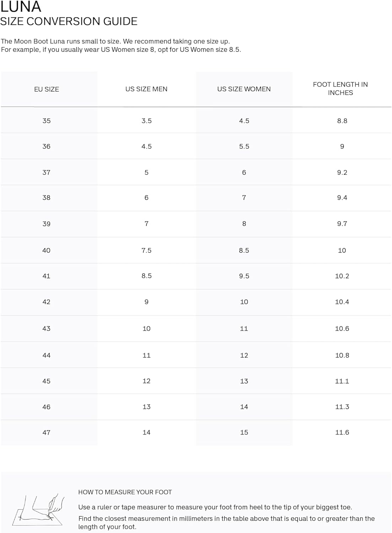This screenshot has height=533, width=392.
Task: Select the EU SIZE column header
Action: click(x=47, y=89)
